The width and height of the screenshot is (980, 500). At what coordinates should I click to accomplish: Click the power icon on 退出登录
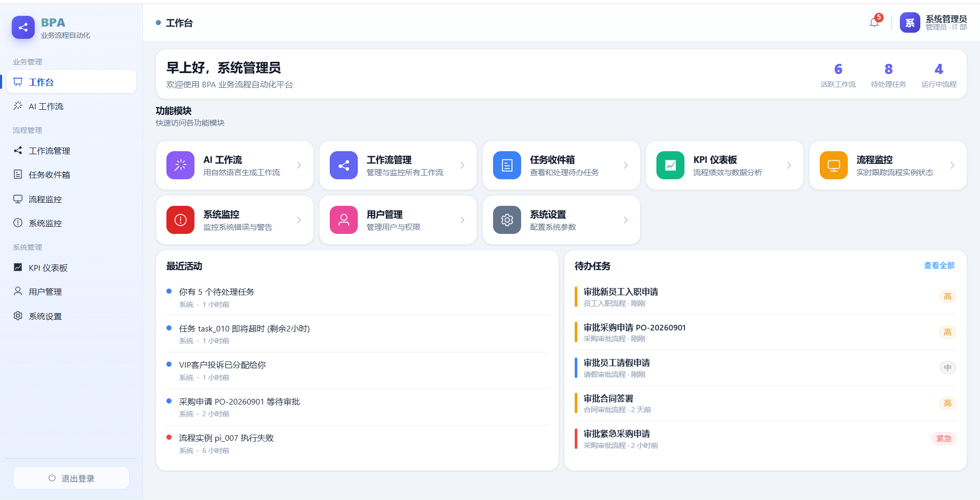pos(52,478)
